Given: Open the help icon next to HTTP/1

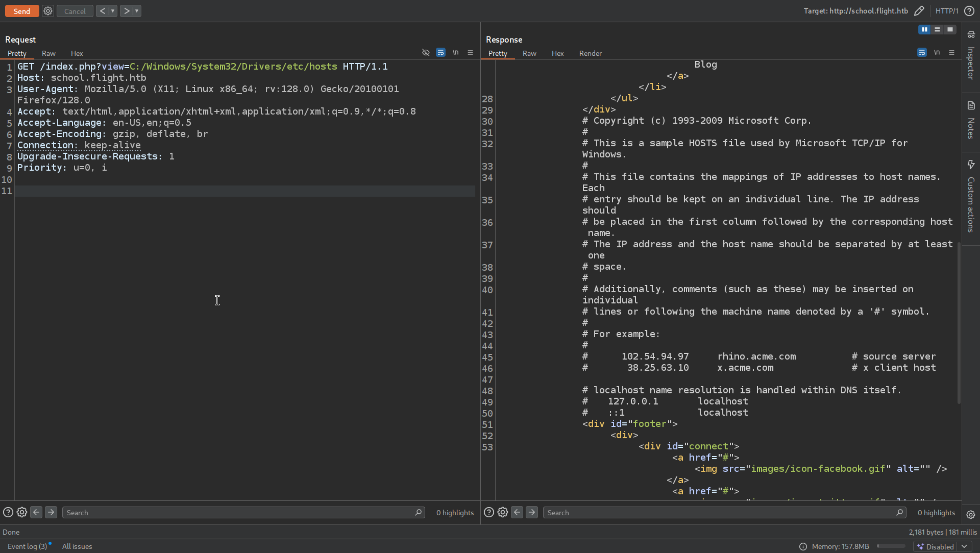Looking at the screenshot, I should pos(969,11).
